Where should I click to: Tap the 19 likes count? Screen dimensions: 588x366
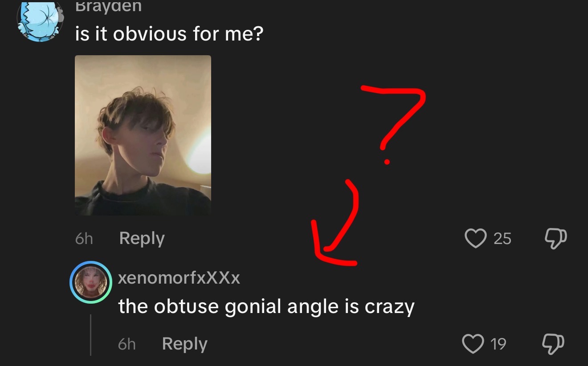click(498, 344)
